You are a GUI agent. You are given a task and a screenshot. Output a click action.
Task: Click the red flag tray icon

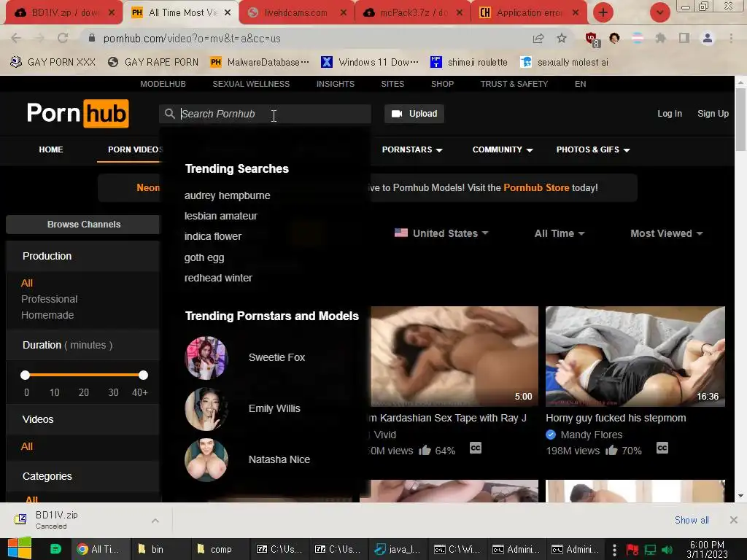tap(632, 550)
